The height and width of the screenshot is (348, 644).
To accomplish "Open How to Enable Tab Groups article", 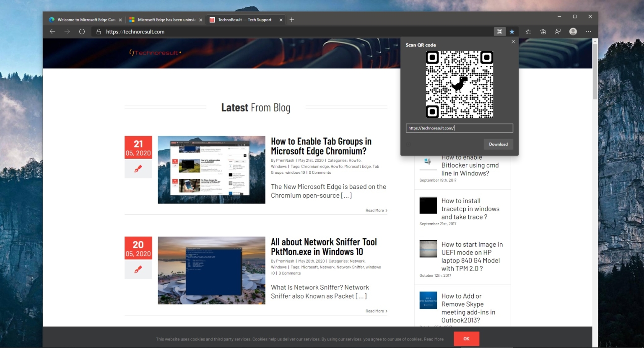I will 321,146.
